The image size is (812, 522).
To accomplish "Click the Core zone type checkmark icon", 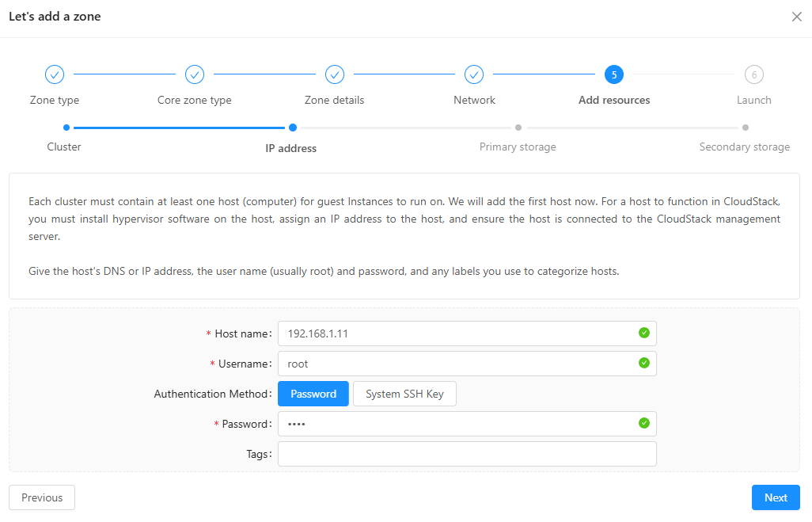I will 195,74.
